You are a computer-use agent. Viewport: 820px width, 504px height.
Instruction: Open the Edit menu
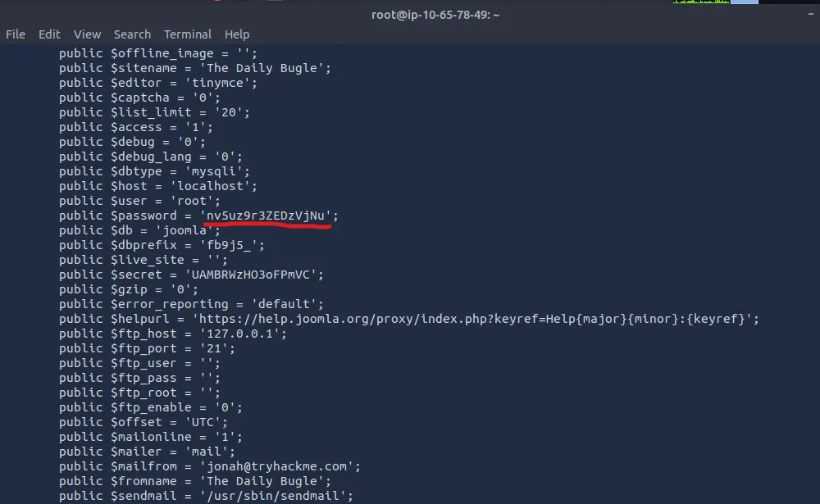tap(49, 34)
